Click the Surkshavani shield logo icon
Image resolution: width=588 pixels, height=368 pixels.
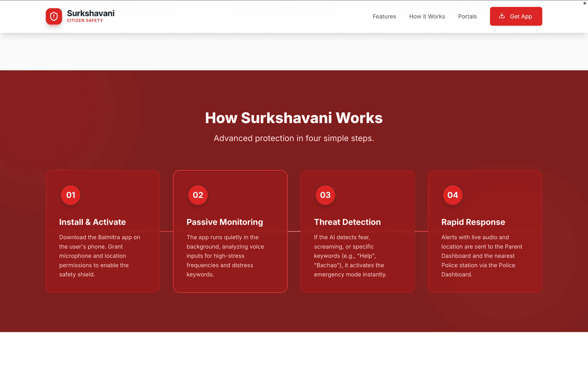(x=54, y=16)
